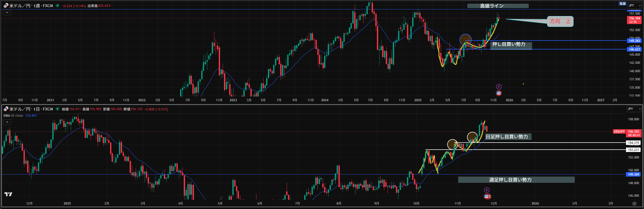Open JPY currency dropdown on daily chart
The height and width of the screenshot is (209, 644).
tap(634, 109)
